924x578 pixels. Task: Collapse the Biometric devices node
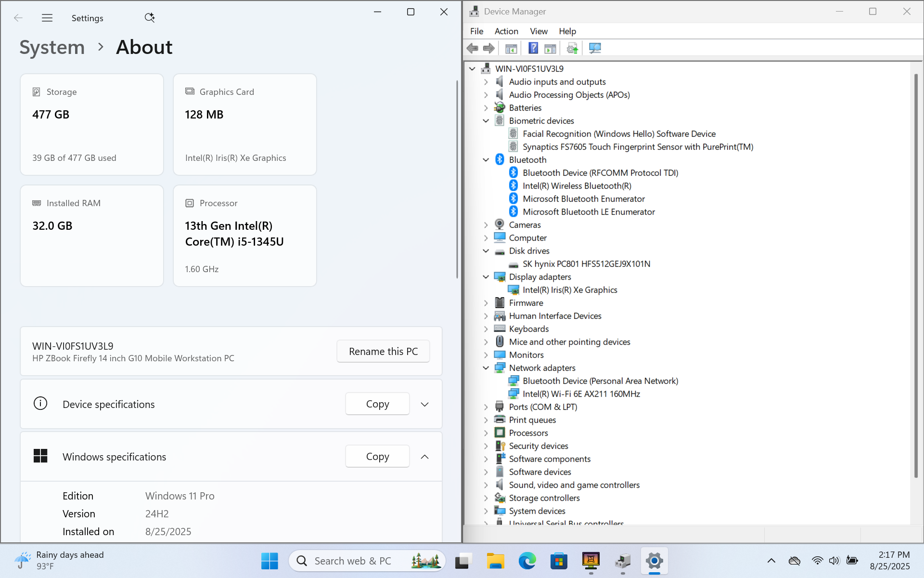pyautogui.click(x=486, y=121)
